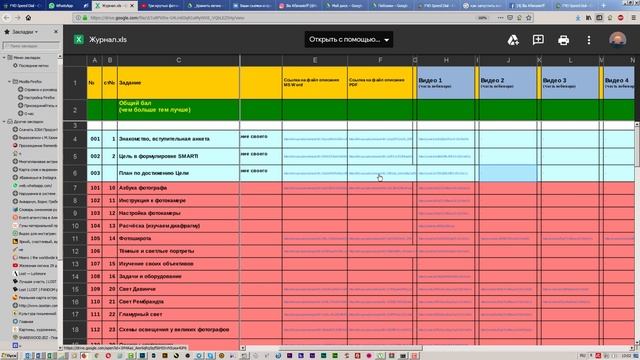
Task: Click the green Excel file icon
Action: tap(78, 40)
